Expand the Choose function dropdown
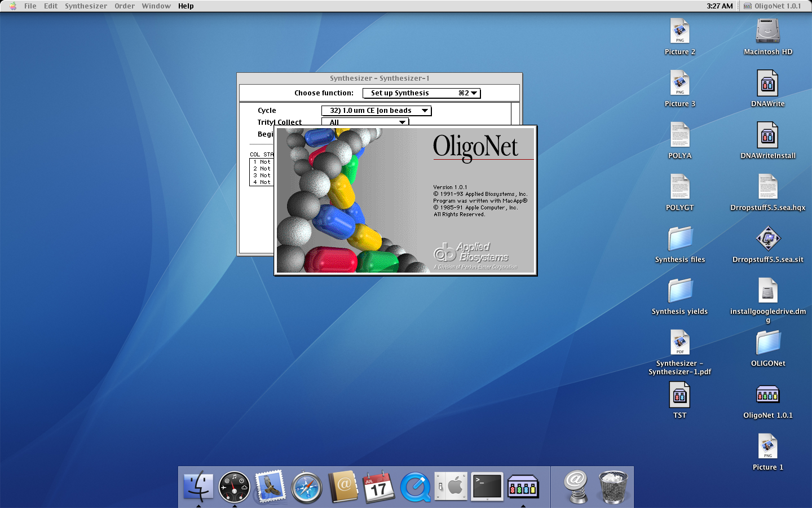The height and width of the screenshot is (508, 812). (x=421, y=93)
